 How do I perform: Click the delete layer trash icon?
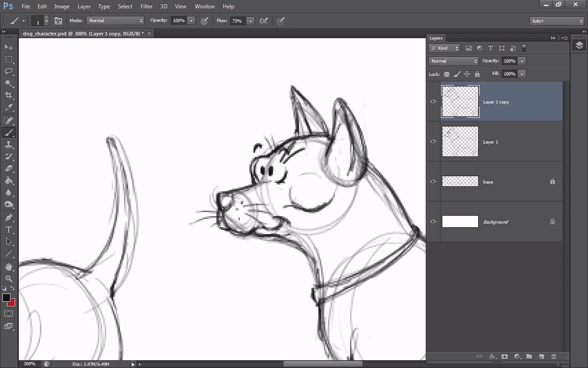tap(554, 356)
